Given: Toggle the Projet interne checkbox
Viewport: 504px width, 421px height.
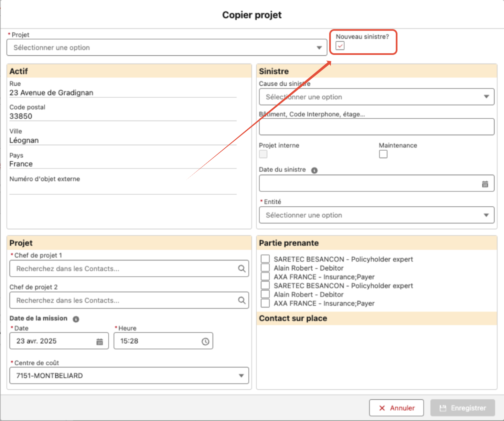Looking at the screenshot, I should 263,154.
